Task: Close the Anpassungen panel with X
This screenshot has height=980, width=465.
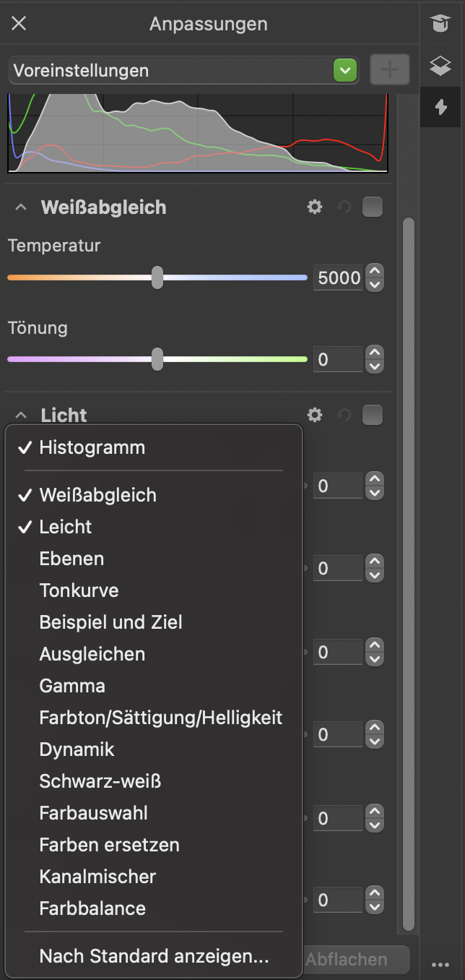Action: coord(19,24)
